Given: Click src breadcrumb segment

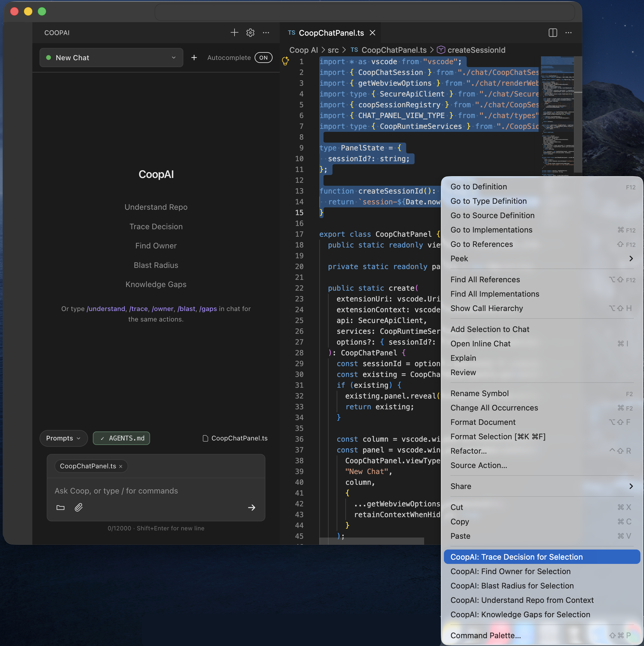Looking at the screenshot, I should click(x=333, y=50).
